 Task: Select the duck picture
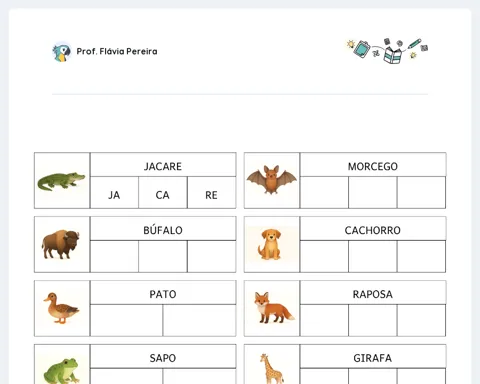tap(61, 308)
